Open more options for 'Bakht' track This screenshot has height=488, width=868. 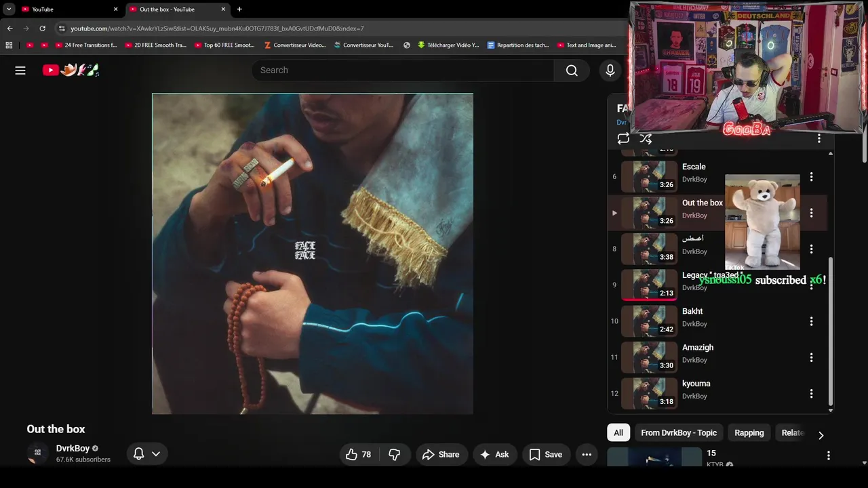(x=811, y=321)
